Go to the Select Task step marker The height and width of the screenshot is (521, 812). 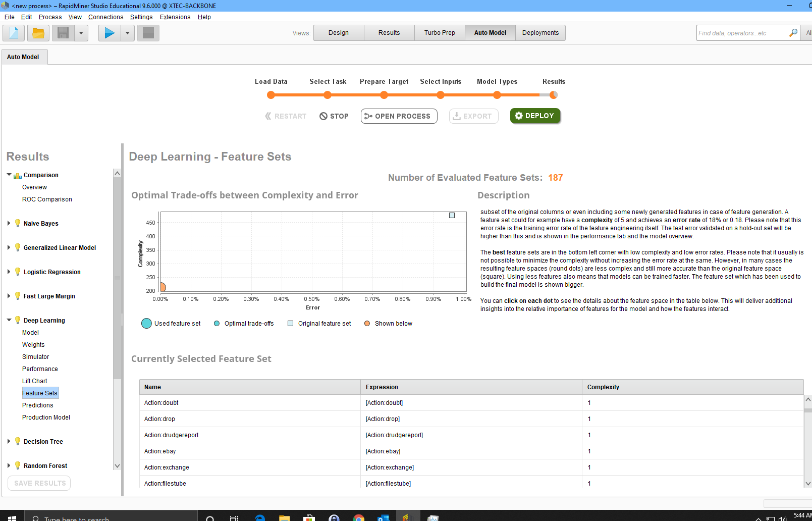328,95
